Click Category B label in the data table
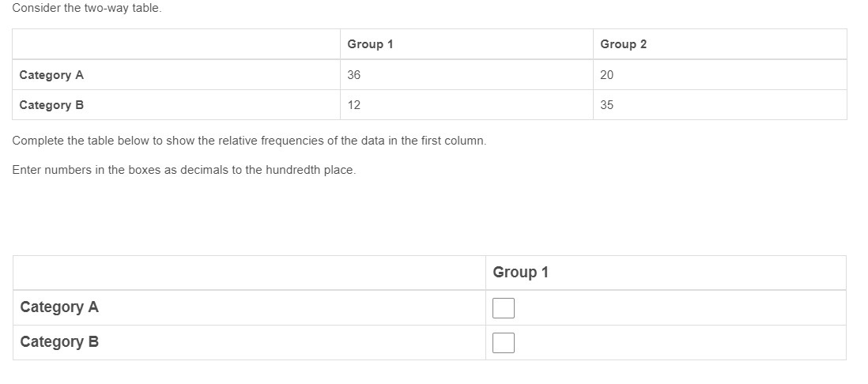This screenshot has height=384, width=868. tap(51, 105)
